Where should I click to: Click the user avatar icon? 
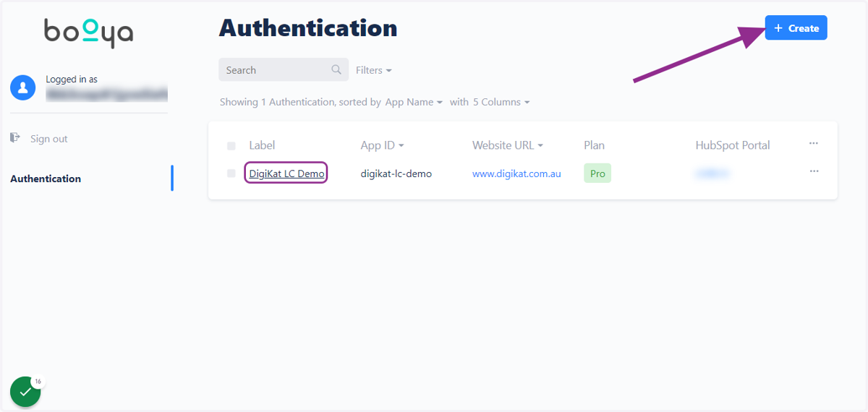click(x=23, y=87)
